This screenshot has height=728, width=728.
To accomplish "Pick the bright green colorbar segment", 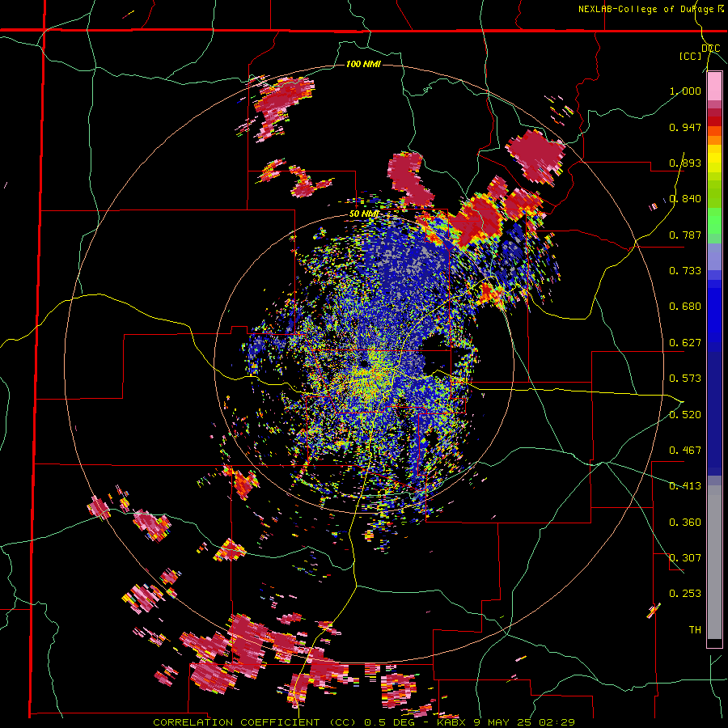I will coord(714,220).
